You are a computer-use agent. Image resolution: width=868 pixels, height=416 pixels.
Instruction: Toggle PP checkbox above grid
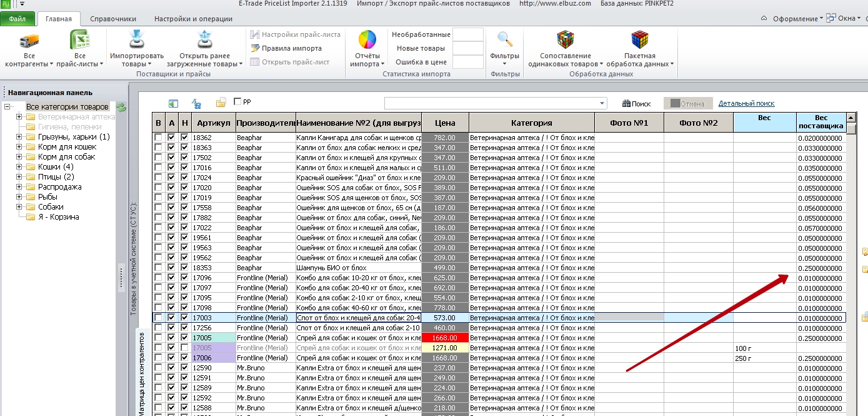237,101
